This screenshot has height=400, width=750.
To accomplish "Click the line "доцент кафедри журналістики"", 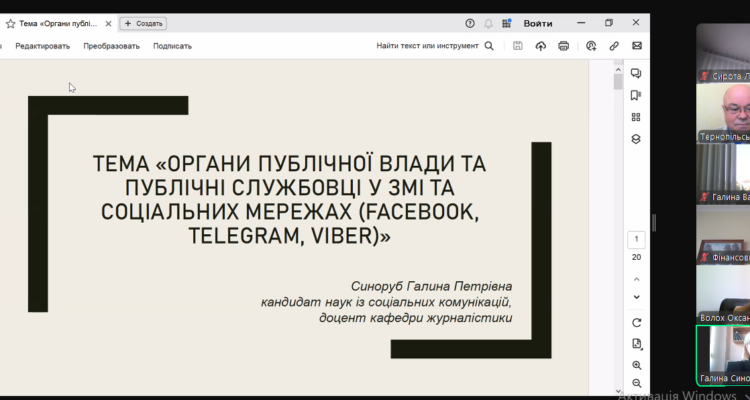I will [x=416, y=318].
